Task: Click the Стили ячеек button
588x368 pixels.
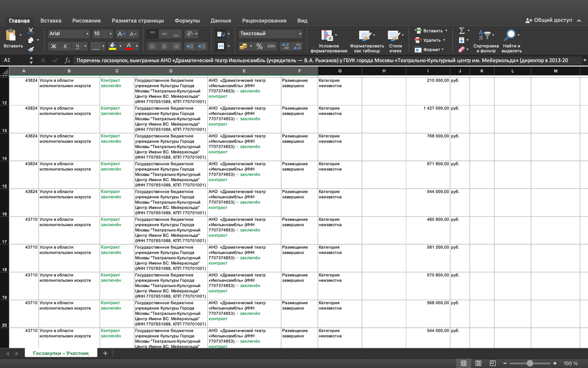Action: [395, 42]
